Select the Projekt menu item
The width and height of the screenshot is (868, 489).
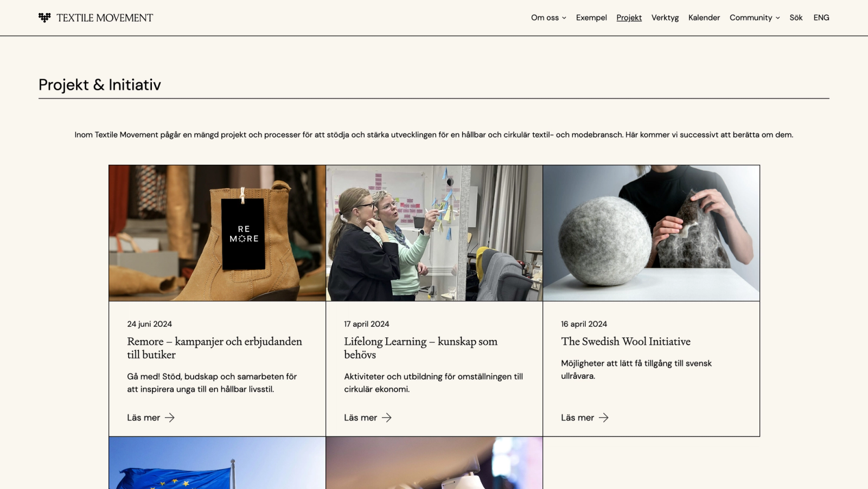point(629,17)
